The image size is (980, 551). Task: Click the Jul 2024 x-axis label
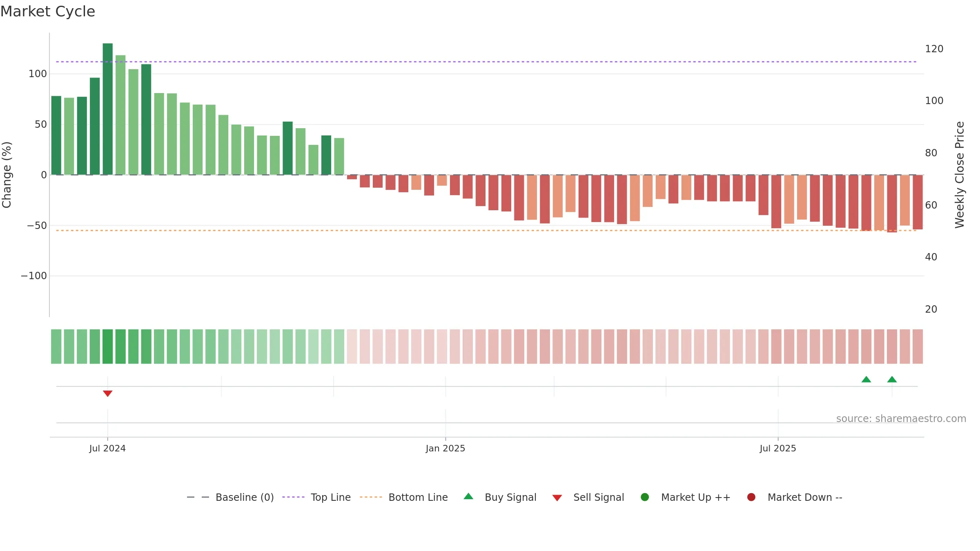[x=107, y=449]
